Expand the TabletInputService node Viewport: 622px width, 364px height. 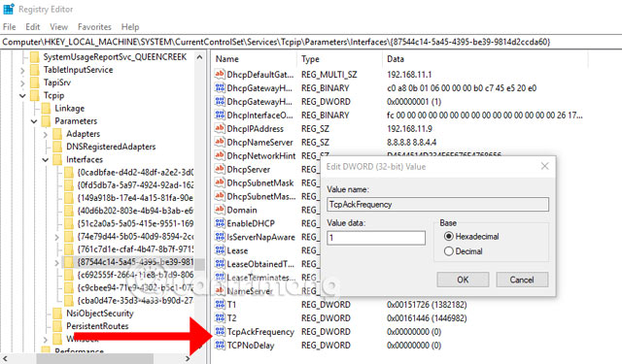coord(22,70)
